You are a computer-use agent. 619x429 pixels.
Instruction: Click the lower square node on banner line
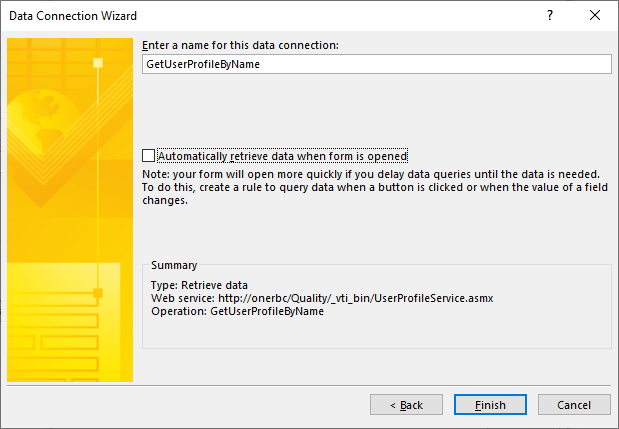[x=98, y=293]
